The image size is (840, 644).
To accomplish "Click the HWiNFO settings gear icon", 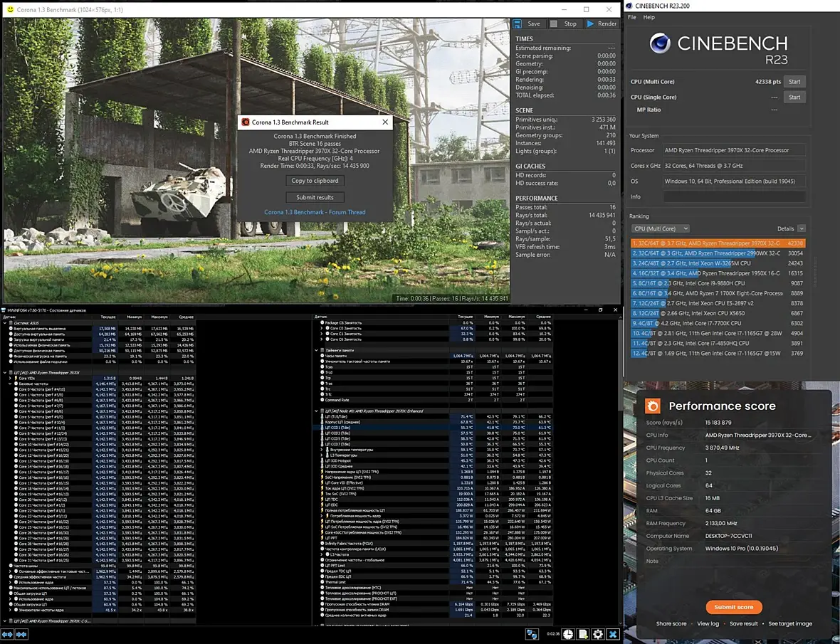I will [598, 634].
